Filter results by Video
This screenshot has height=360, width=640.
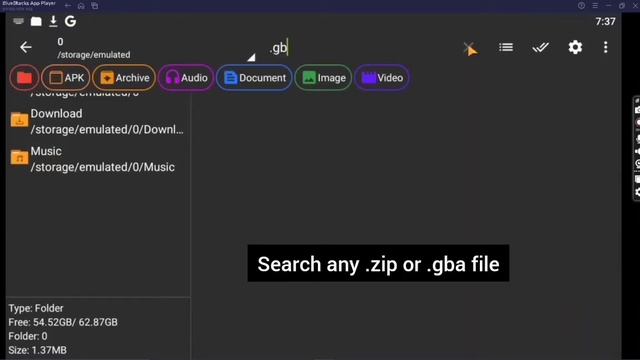[x=382, y=78]
